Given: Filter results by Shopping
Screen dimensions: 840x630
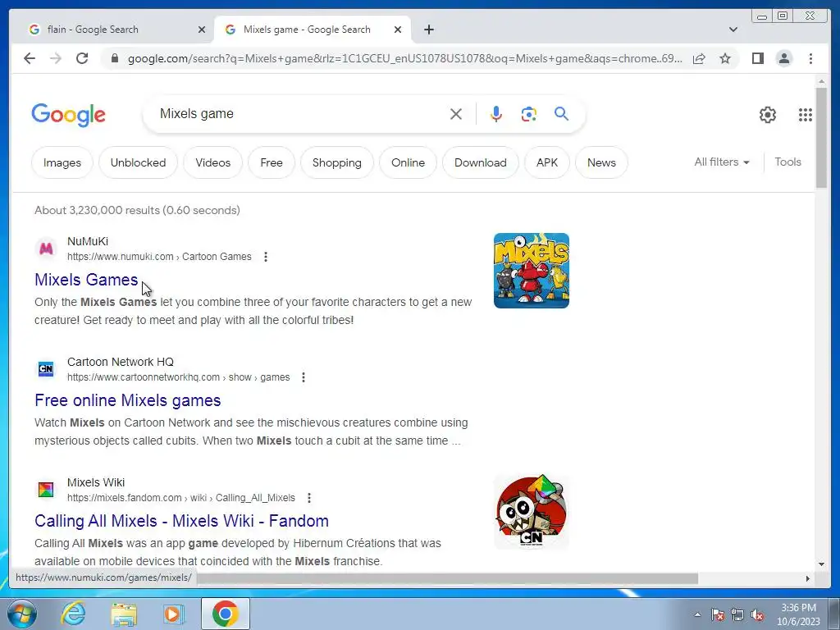Looking at the screenshot, I should coord(337,162).
